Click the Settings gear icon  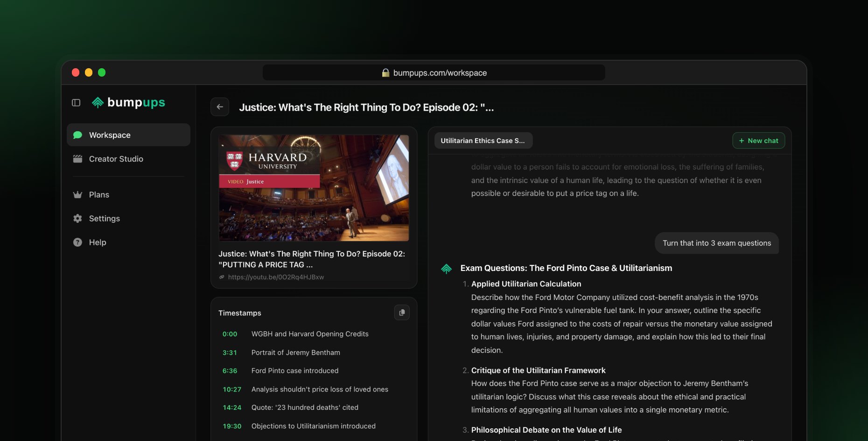(77, 219)
